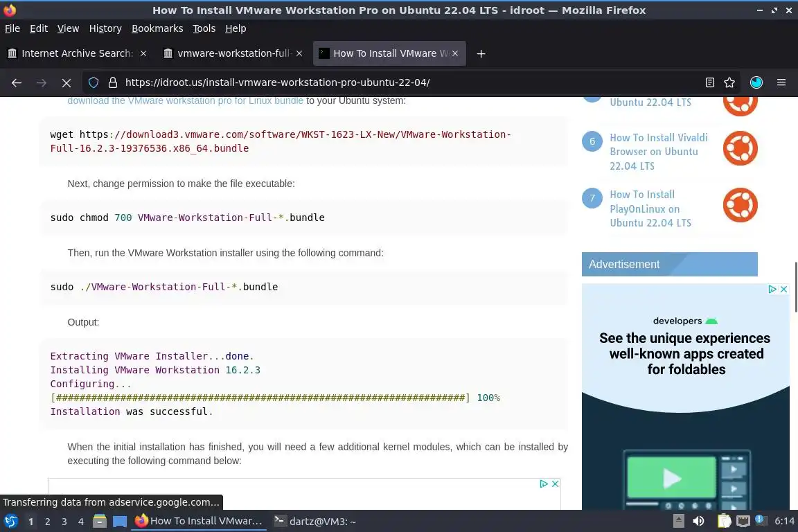Click the taskbar clock showing 6:14
Viewport: 798px width, 532px height.
click(x=784, y=522)
